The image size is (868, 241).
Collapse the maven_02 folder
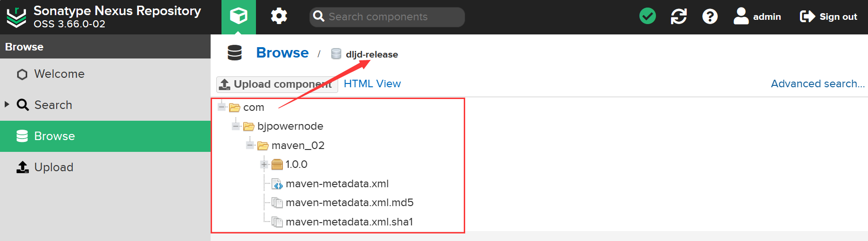250,145
